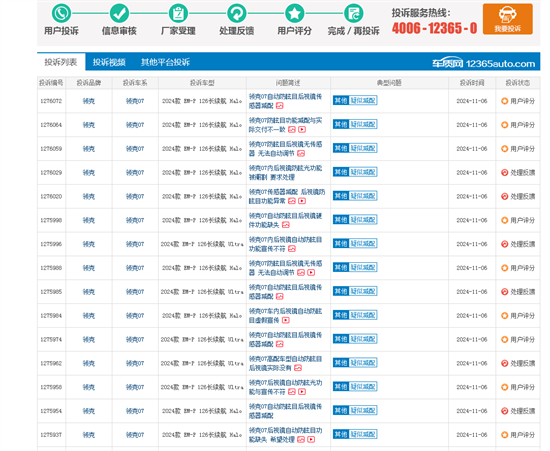Play video attachment icon in row 1275937
This screenshot has height=451, width=550.
click(311, 439)
